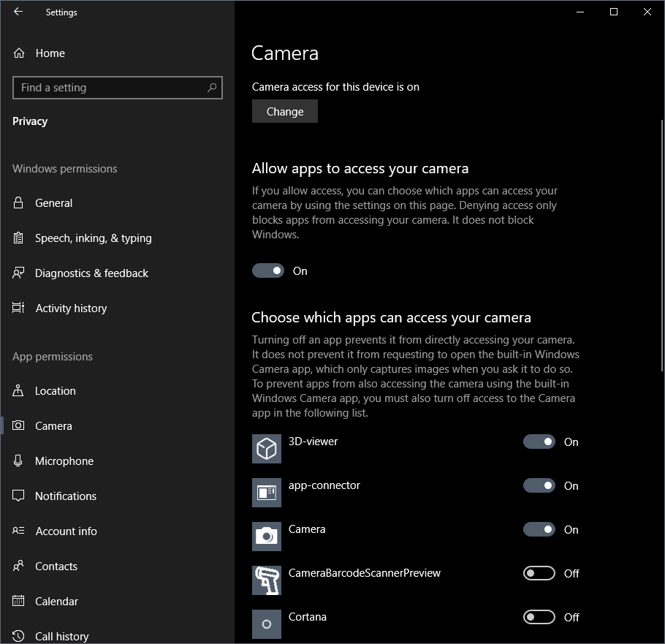Click the app-connector app name
Viewport: 665px width, 644px height.
coord(324,485)
